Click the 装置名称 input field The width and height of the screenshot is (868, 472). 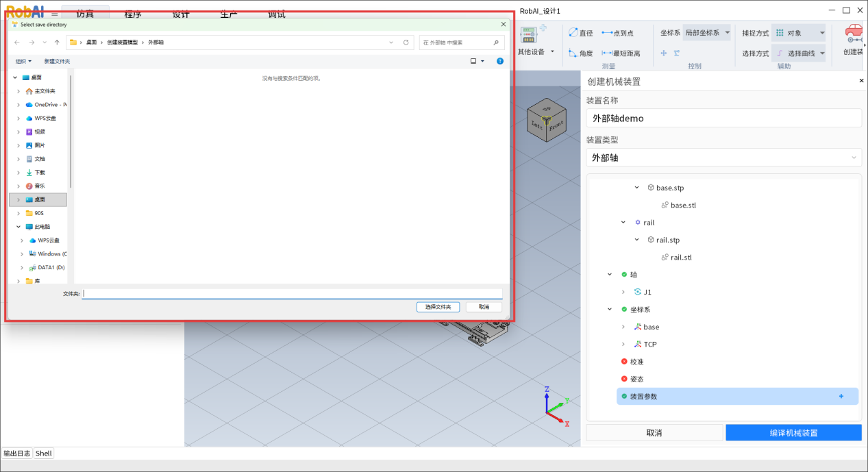click(723, 118)
